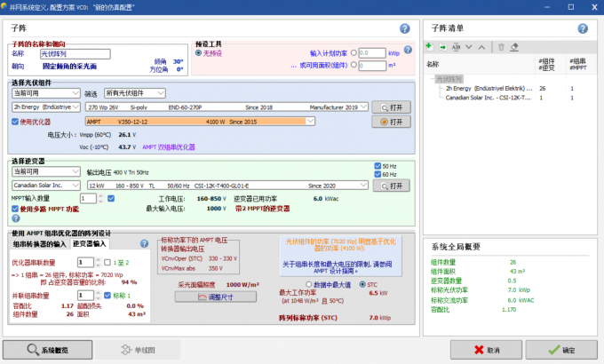Toggle the 50 Hz checkbox
This screenshot has width=604, height=364.
click(377, 166)
